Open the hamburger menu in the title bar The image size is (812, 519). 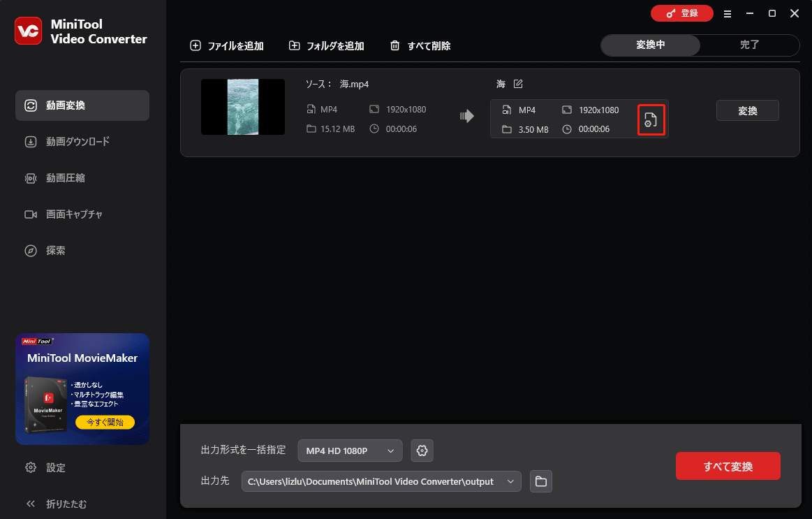(728, 14)
